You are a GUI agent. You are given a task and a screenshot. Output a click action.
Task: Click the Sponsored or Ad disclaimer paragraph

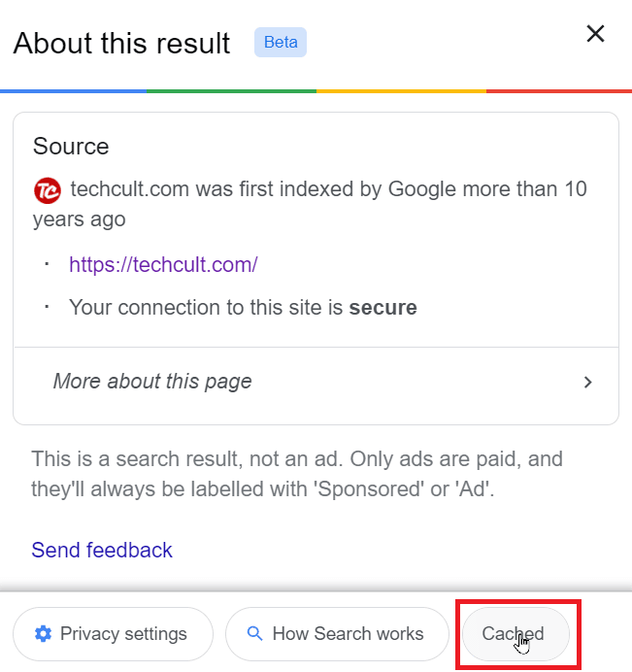pos(297,474)
